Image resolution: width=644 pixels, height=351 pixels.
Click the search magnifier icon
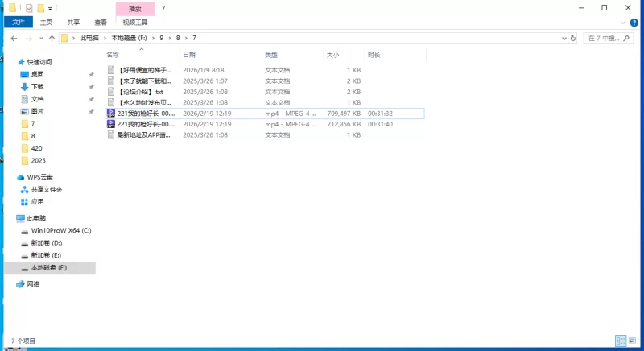click(x=626, y=38)
